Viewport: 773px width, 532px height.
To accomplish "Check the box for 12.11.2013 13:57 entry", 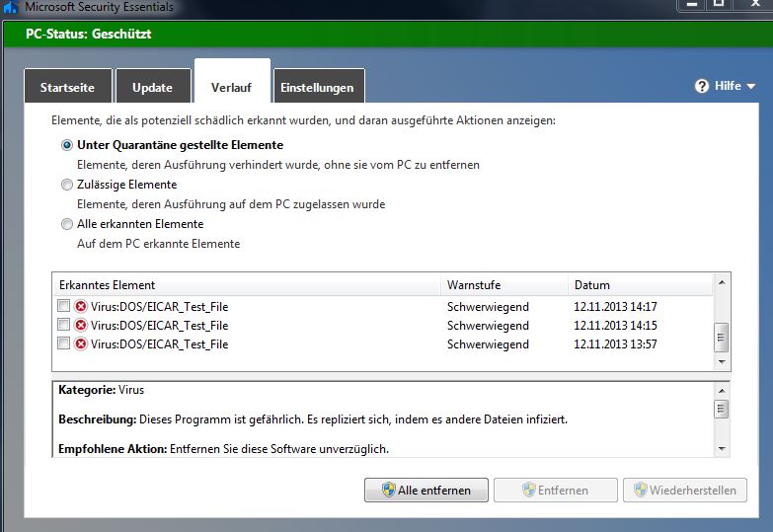I will [63, 343].
